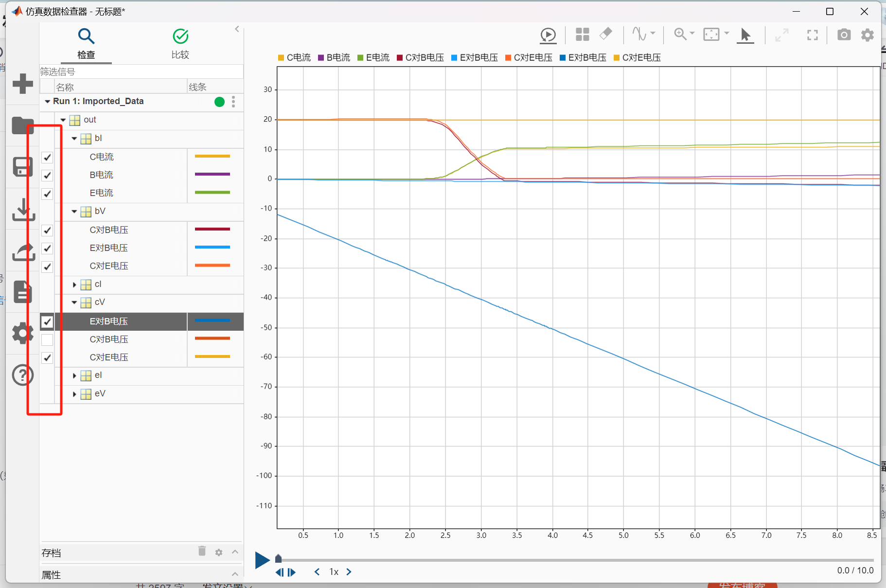Open the help question mark icon
Image resolution: width=886 pixels, height=588 pixels.
point(23,375)
